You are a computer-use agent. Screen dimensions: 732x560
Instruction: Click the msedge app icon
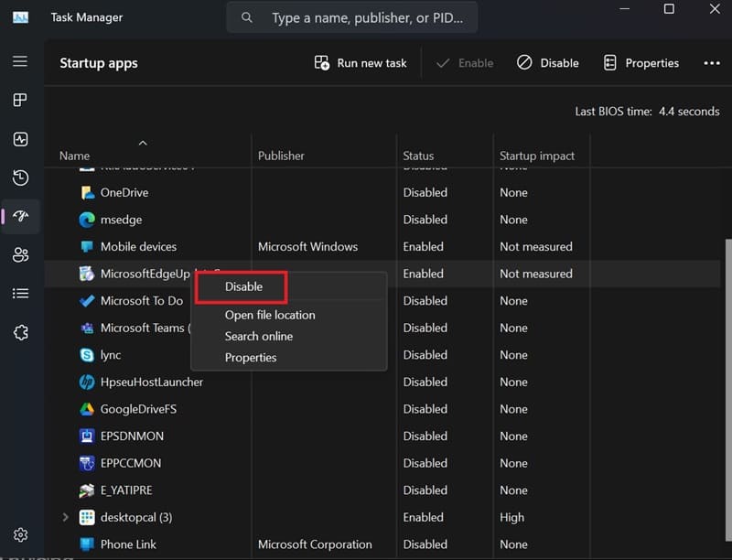(87, 220)
